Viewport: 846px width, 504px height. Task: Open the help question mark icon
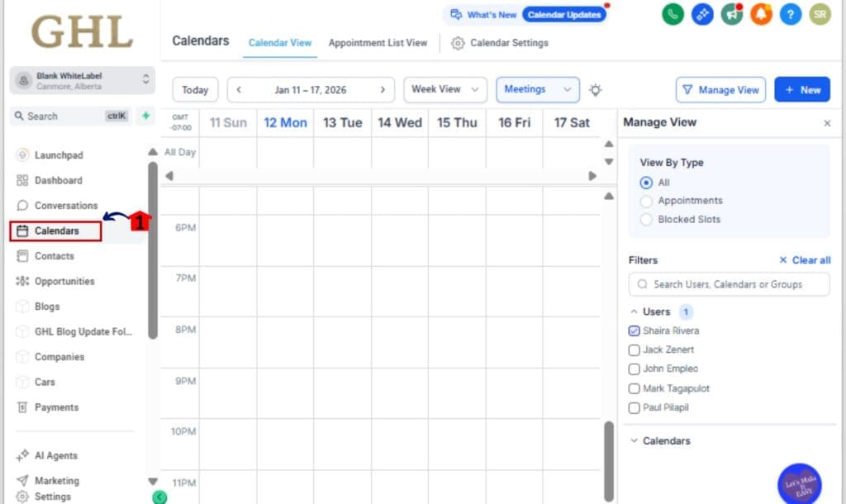[x=791, y=14]
